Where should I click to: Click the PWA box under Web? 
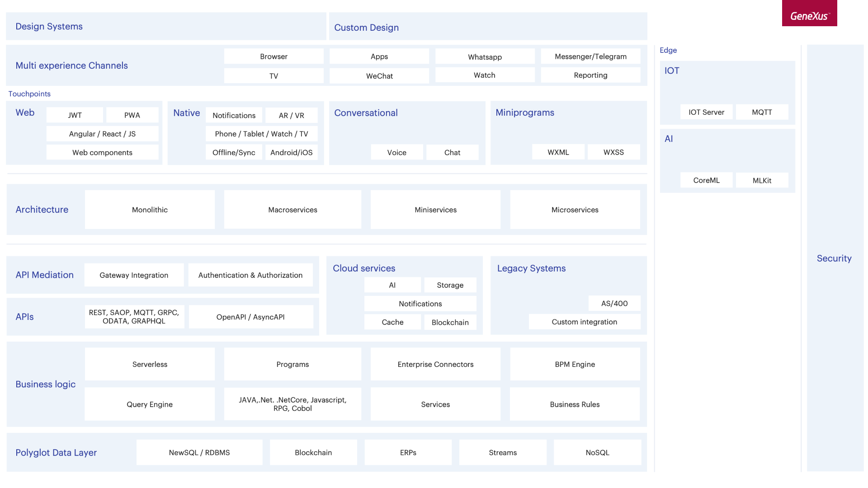[132, 115]
